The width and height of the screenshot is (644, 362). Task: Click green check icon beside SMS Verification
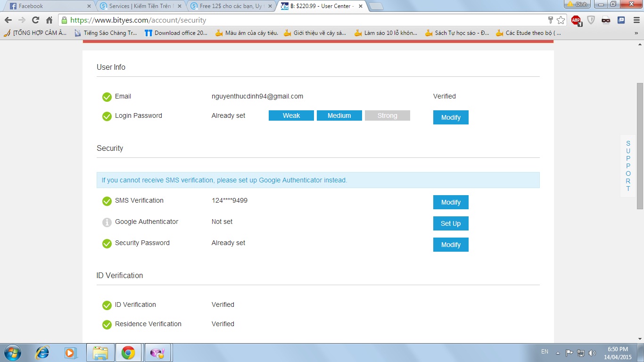click(107, 201)
